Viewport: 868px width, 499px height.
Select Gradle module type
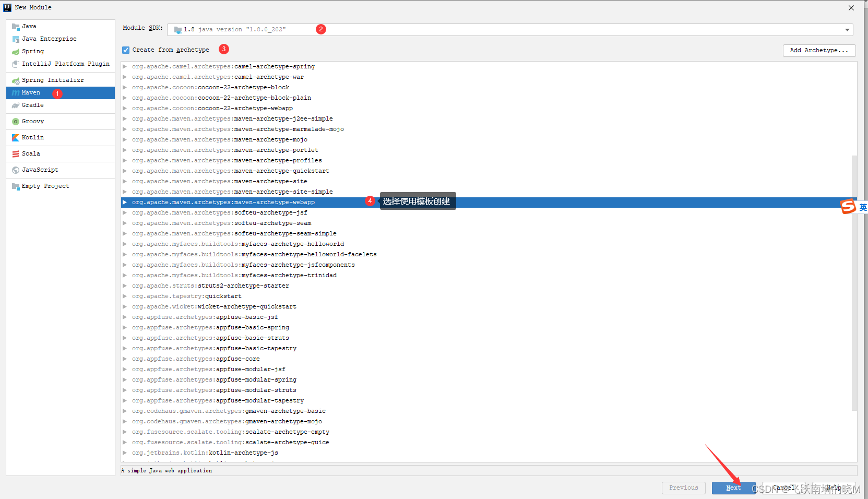pyautogui.click(x=61, y=105)
